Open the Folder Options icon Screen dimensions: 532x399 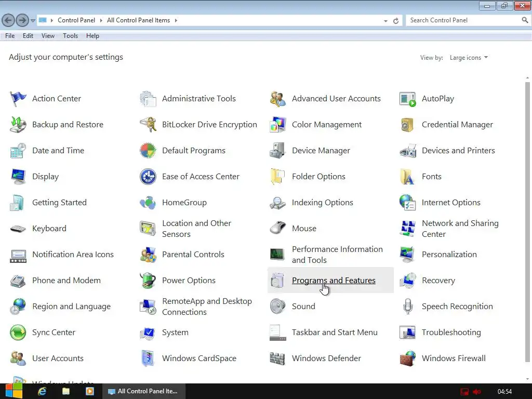(x=277, y=177)
